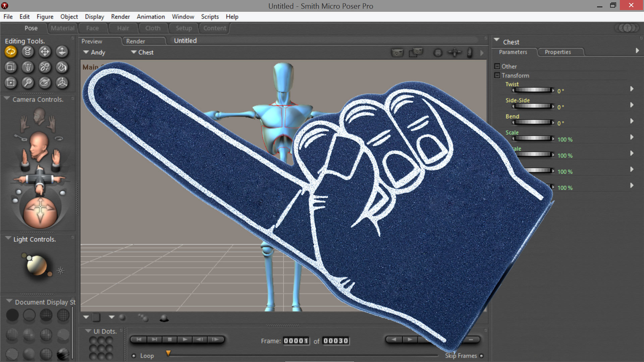Select the Translate In/Out editing tool
Viewport: 644px width, 362px height.
tap(62, 52)
